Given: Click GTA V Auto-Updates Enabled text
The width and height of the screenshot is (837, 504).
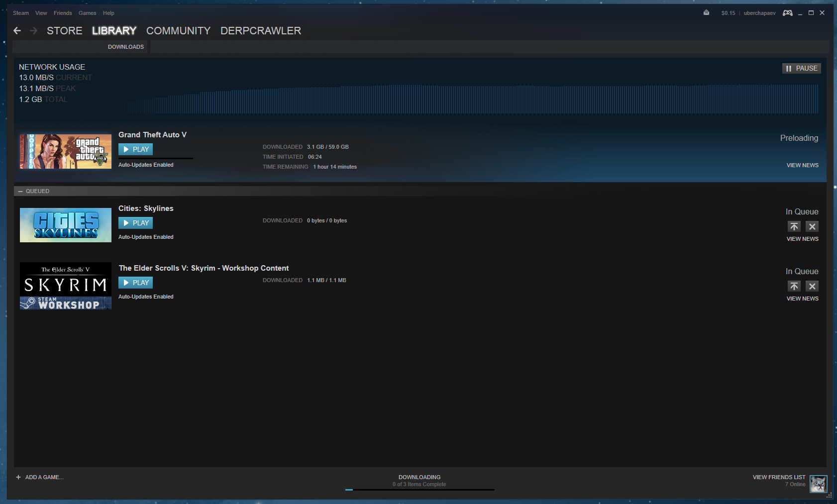Looking at the screenshot, I should click(x=146, y=165).
